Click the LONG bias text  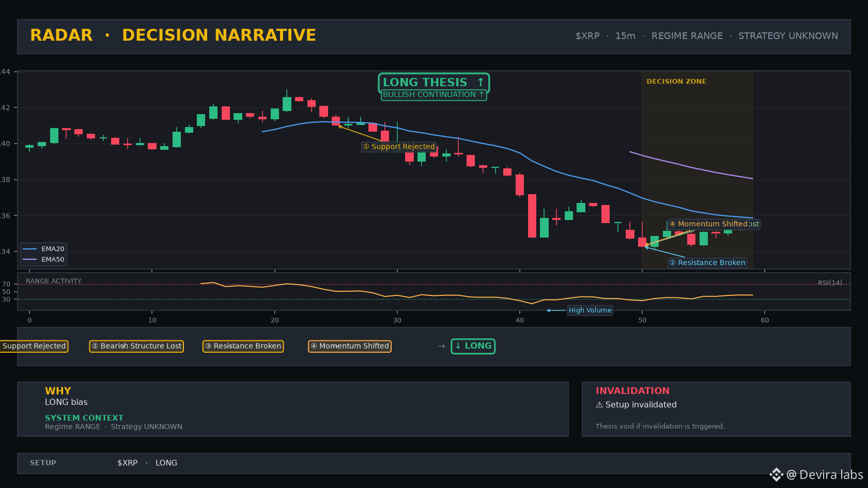(66, 402)
